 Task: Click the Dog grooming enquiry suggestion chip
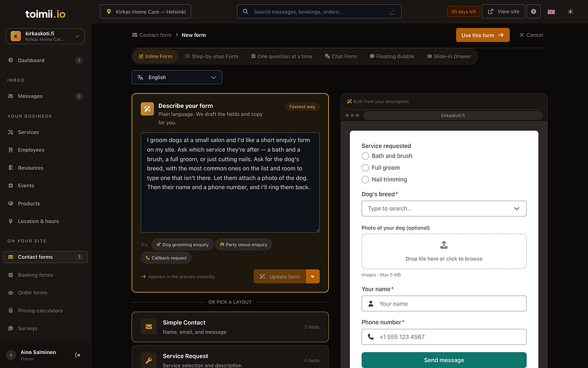click(x=183, y=245)
